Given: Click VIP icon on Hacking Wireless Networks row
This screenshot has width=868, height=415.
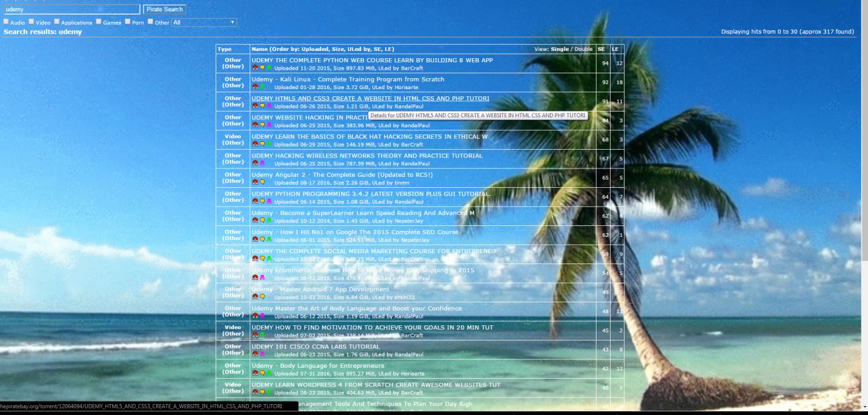Looking at the screenshot, I should [262, 163].
